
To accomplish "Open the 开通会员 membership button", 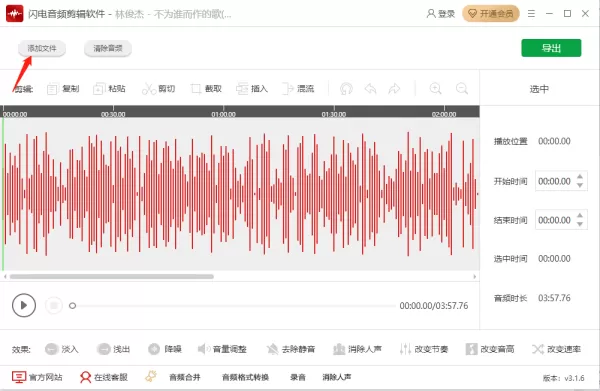I will (491, 14).
